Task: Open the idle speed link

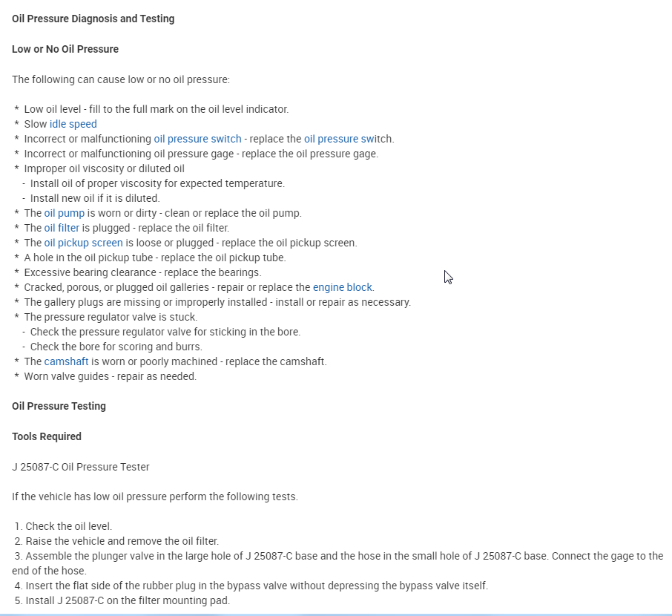Action: pyautogui.click(x=73, y=124)
